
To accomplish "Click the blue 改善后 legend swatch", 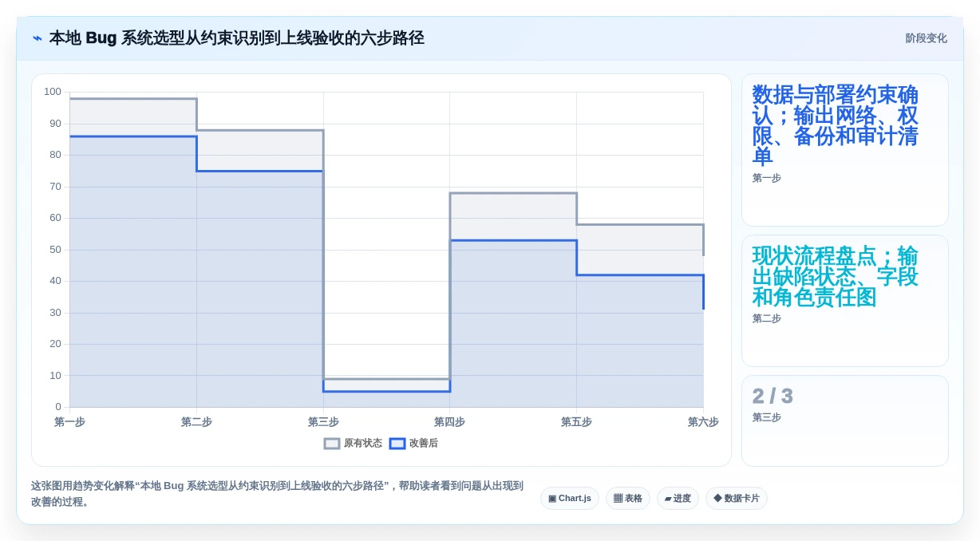I will (x=397, y=444).
